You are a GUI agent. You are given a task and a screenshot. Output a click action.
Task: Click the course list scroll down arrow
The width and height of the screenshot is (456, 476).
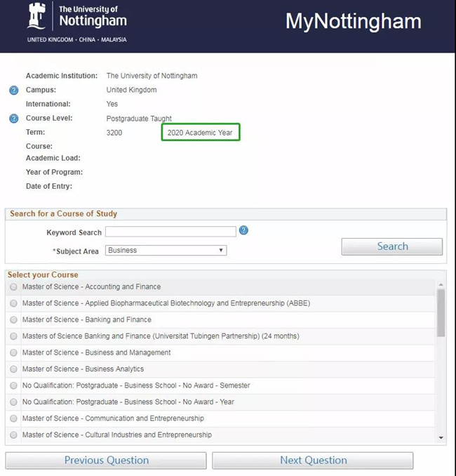pos(441,438)
